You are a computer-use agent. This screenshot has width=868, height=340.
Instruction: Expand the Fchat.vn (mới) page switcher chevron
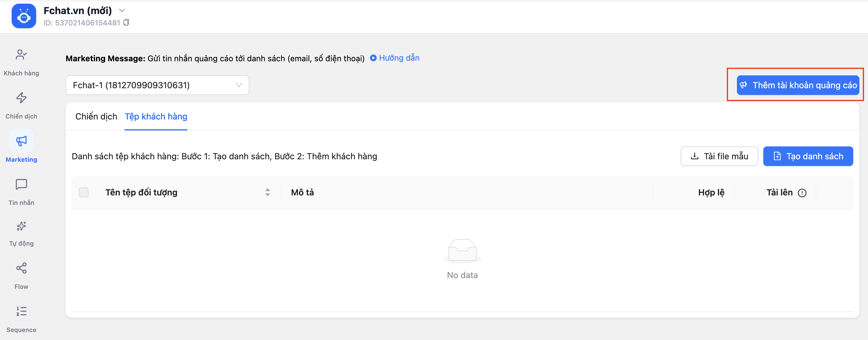[x=122, y=11]
